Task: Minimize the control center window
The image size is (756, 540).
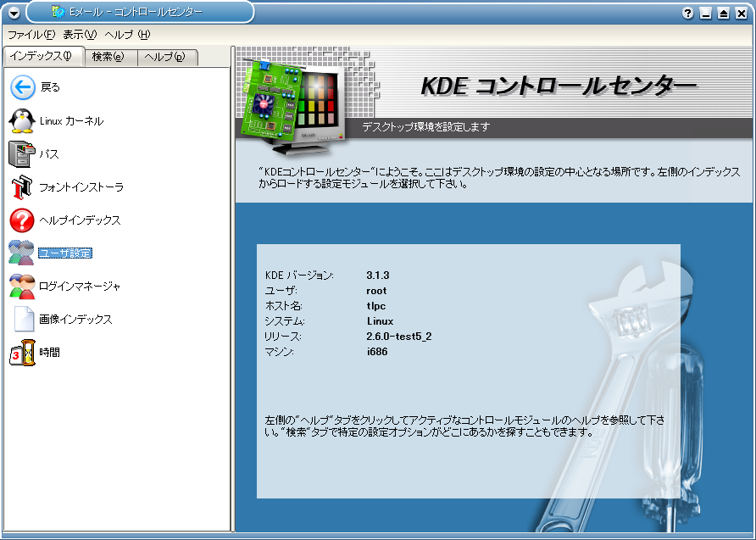Action: click(706, 14)
